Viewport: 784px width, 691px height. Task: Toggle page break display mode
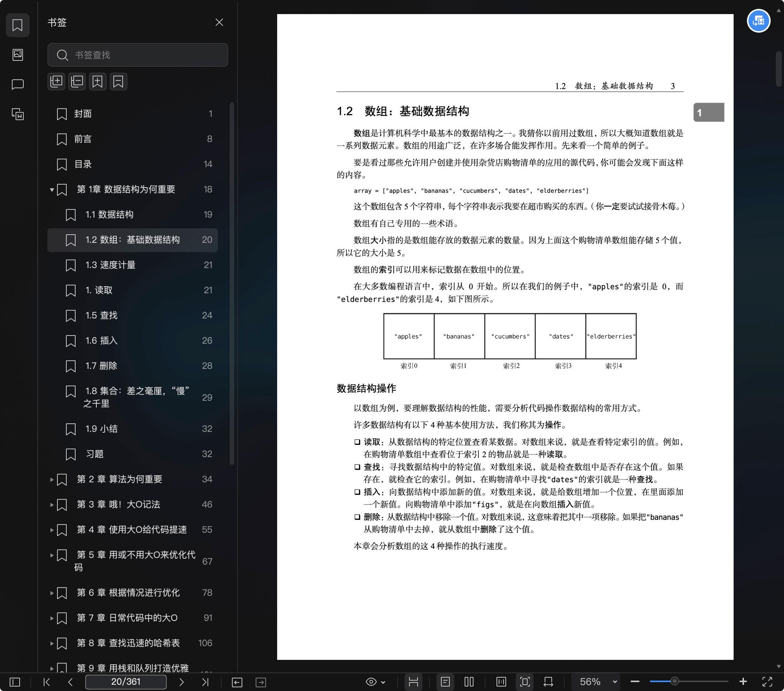pos(413,682)
